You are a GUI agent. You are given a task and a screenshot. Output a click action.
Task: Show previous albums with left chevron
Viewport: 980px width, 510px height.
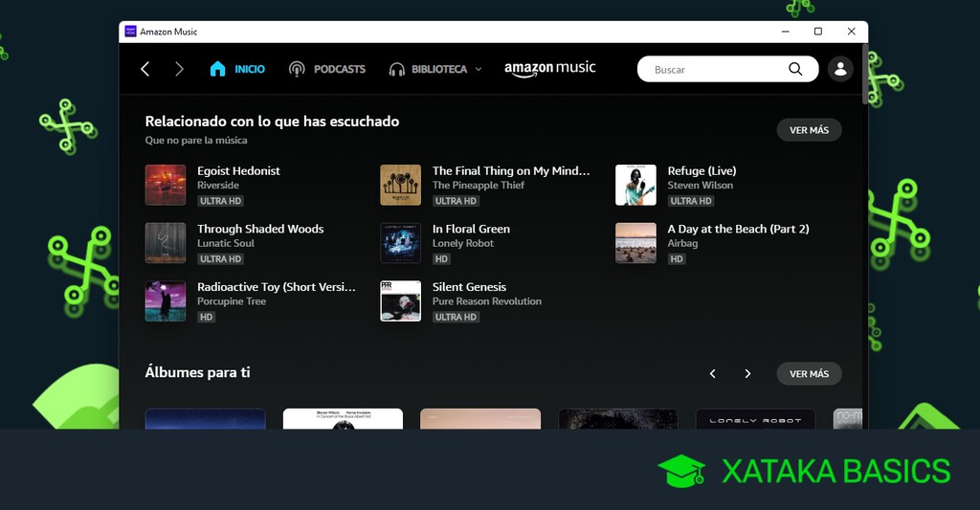712,374
